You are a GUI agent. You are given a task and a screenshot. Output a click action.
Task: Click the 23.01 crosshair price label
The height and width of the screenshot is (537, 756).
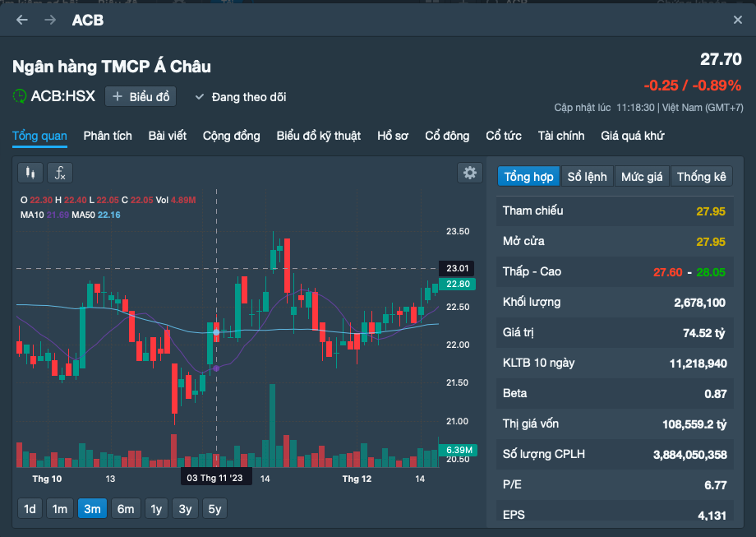tap(457, 268)
